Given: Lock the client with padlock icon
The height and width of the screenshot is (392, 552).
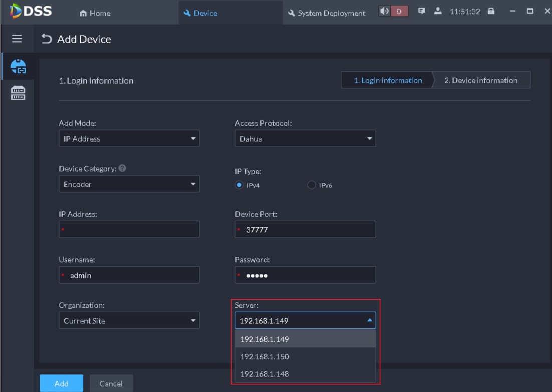Looking at the screenshot, I should [491, 11].
